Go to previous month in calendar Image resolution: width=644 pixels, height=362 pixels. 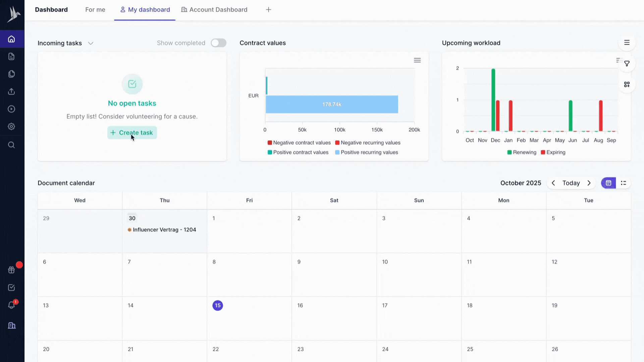553,183
